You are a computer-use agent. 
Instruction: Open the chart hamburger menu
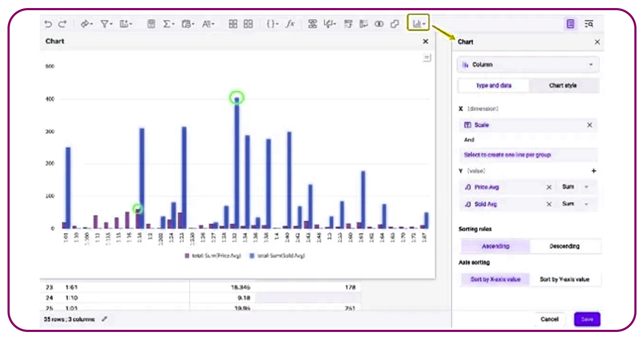click(426, 57)
